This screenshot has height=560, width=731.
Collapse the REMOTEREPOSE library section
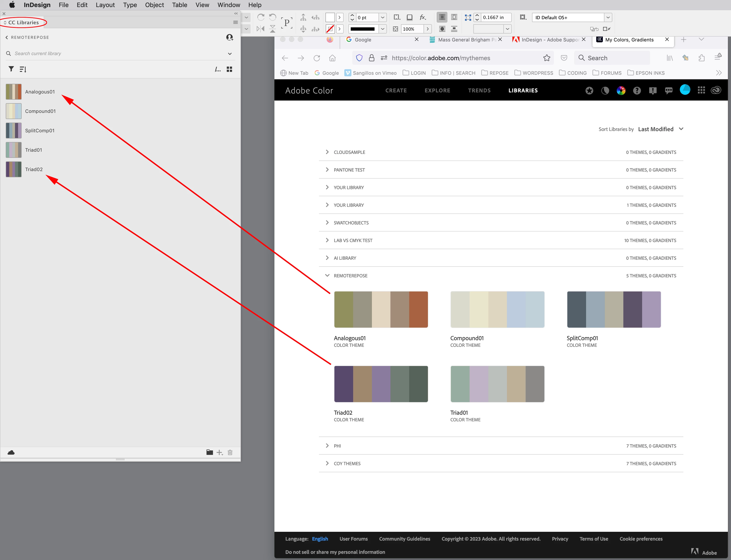[327, 276]
